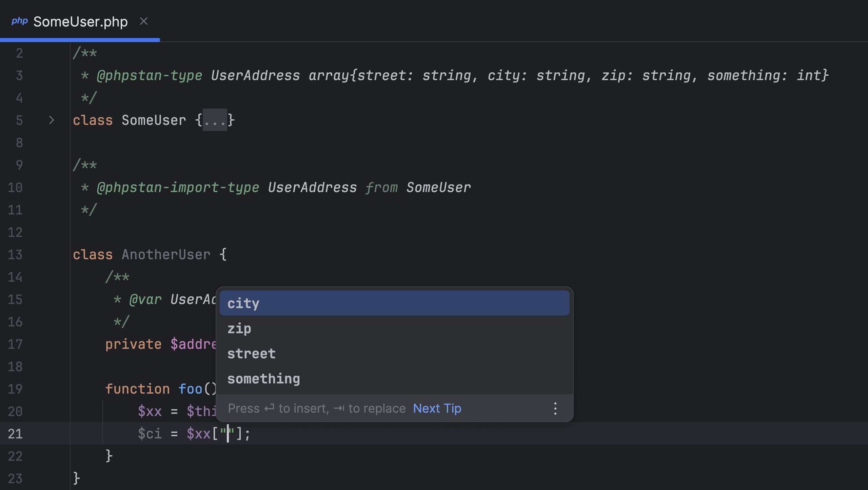Open completion popup three-dot options menu
Image resolution: width=868 pixels, height=490 pixels.
point(555,409)
